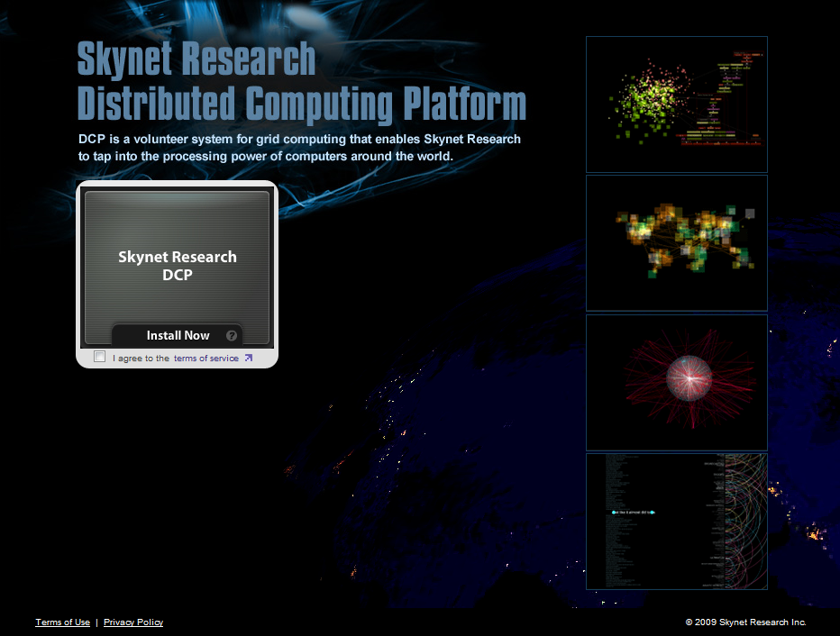Open the arc diagram visualization at bottom right
The image size is (840, 636).
click(x=676, y=521)
